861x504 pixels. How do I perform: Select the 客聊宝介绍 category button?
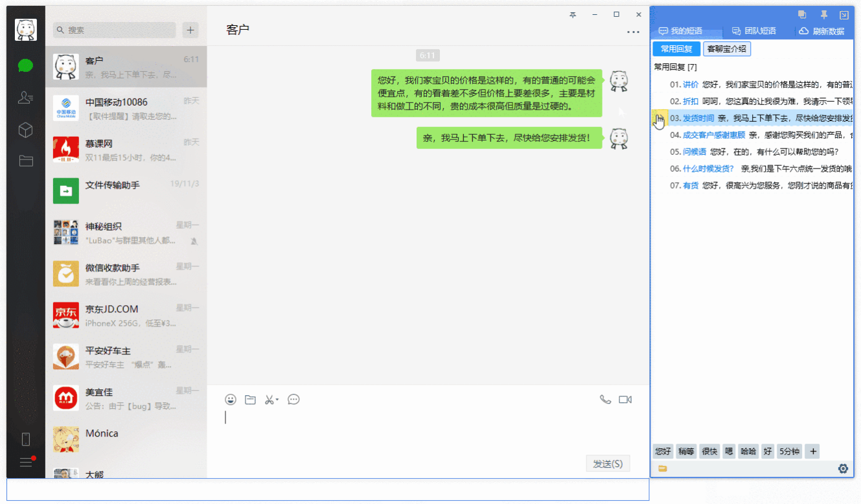tap(727, 49)
